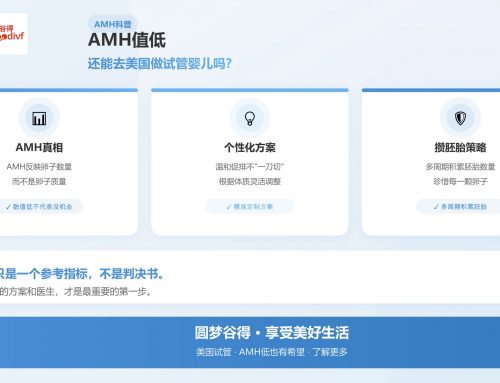
Task: Click the AMH值低 main headline
Action: pos(127,40)
